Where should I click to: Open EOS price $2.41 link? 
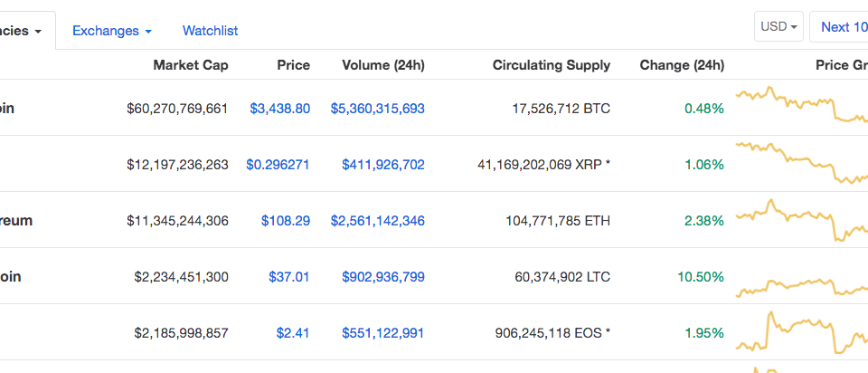click(x=293, y=333)
